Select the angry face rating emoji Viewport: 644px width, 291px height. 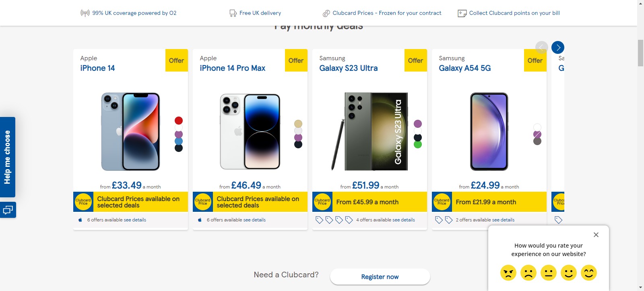click(508, 273)
